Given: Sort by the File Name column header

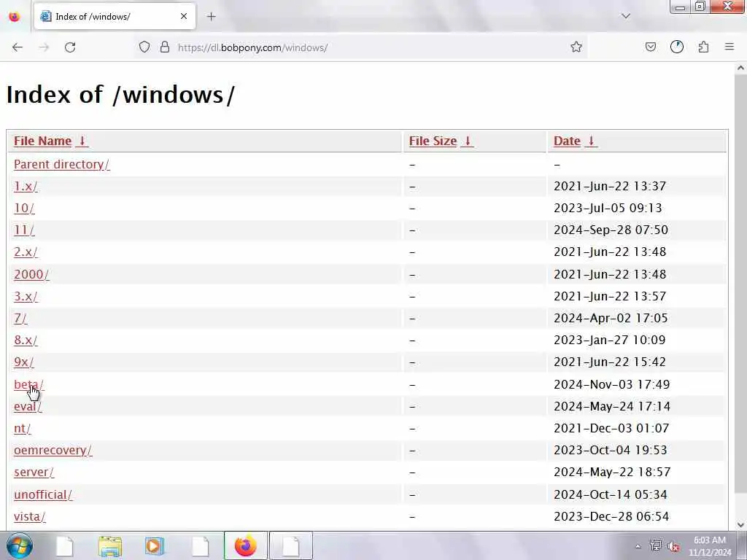Looking at the screenshot, I should click(42, 141).
